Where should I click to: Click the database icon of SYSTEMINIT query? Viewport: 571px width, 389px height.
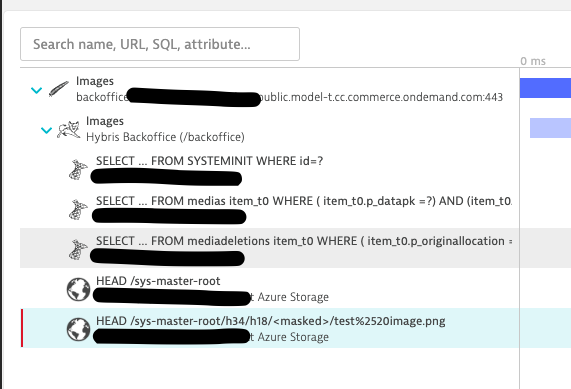tap(78, 170)
